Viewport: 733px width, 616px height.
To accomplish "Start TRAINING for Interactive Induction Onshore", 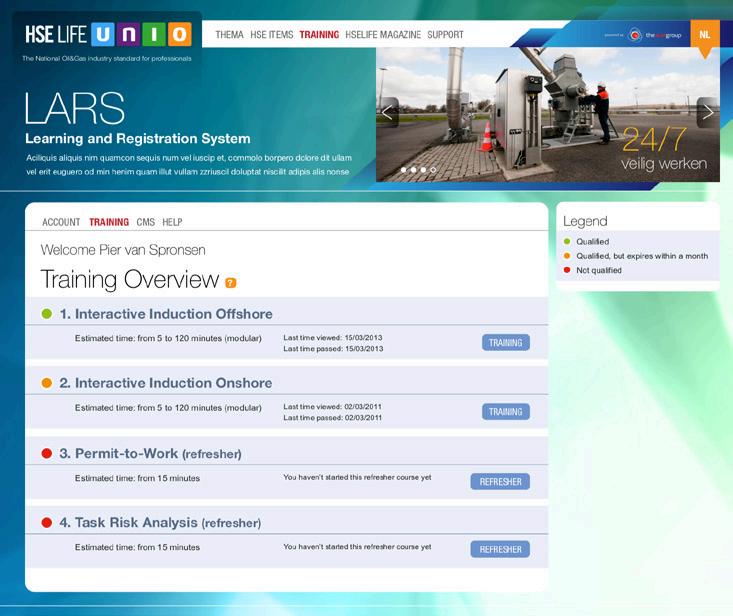I will coord(506,412).
